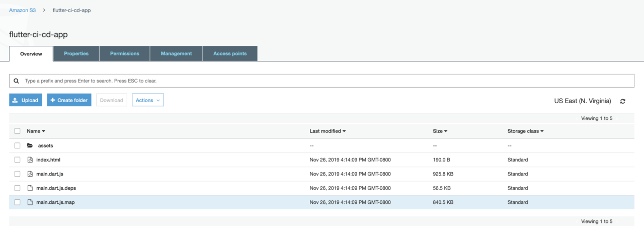Viewport: 644px width, 233px height.
Task: Click the main.dart.js.deps file icon
Action: pyautogui.click(x=30, y=188)
